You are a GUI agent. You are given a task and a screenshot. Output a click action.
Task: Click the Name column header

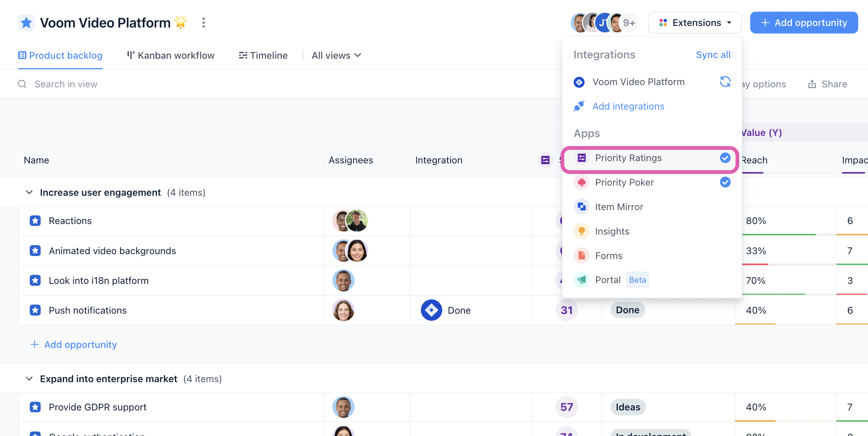point(37,160)
